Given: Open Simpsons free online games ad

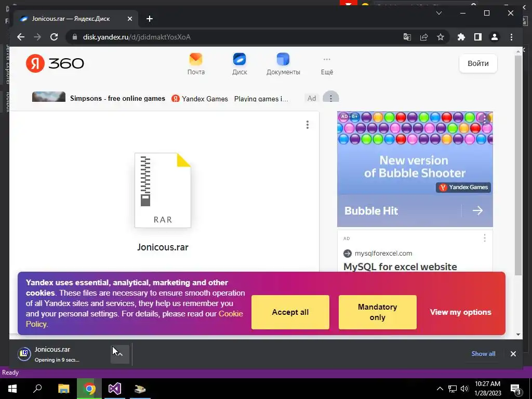Looking at the screenshot, I should tap(117, 98).
